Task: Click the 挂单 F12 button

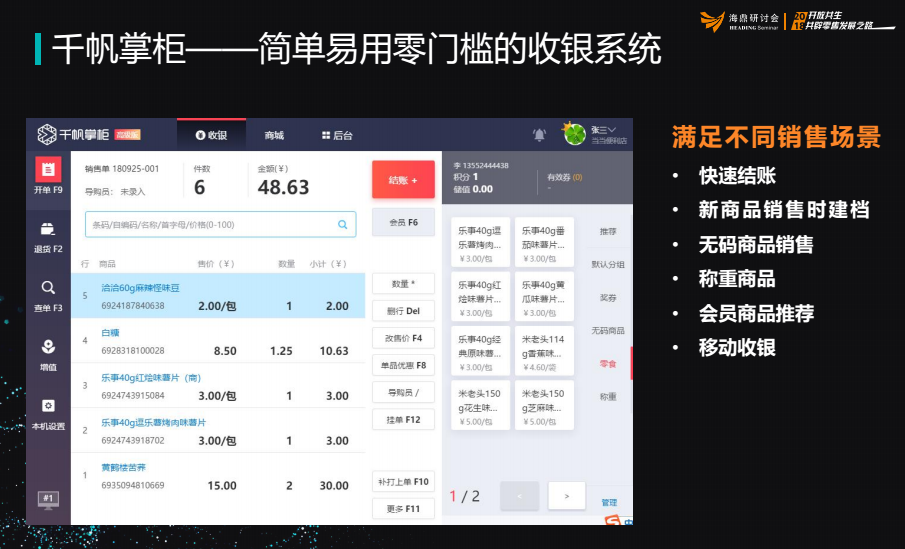Action: (403, 420)
